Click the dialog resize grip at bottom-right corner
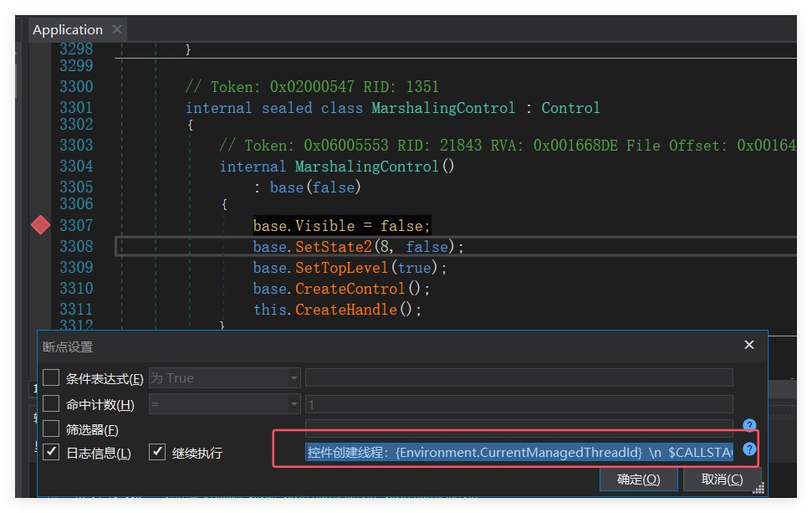812x513 pixels. pos(758,488)
